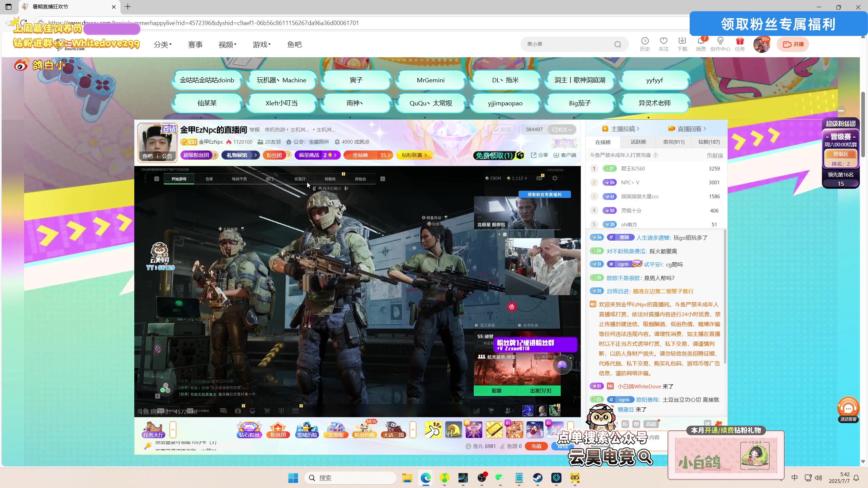Expand the 视频 dropdown menu

click(228, 44)
